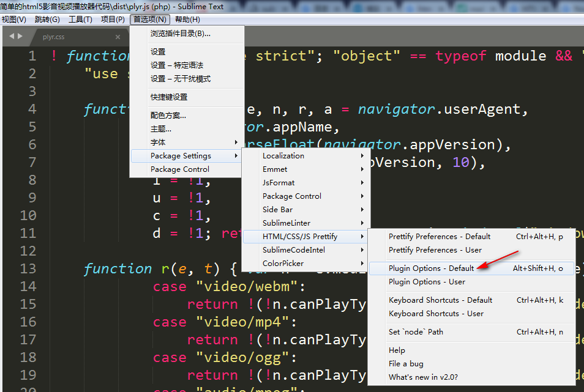Click navigator.userAgent text on line 4

439,109
